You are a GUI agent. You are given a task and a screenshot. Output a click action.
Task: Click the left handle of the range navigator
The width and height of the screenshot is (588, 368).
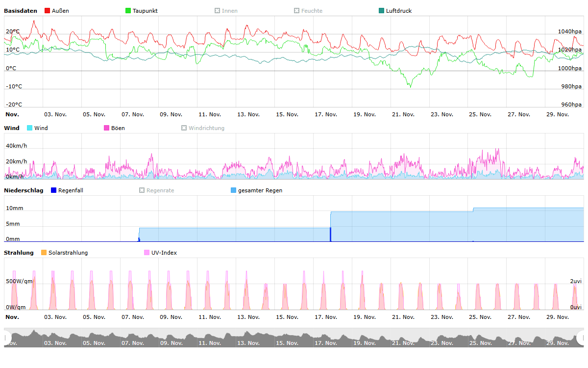[6, 338]
